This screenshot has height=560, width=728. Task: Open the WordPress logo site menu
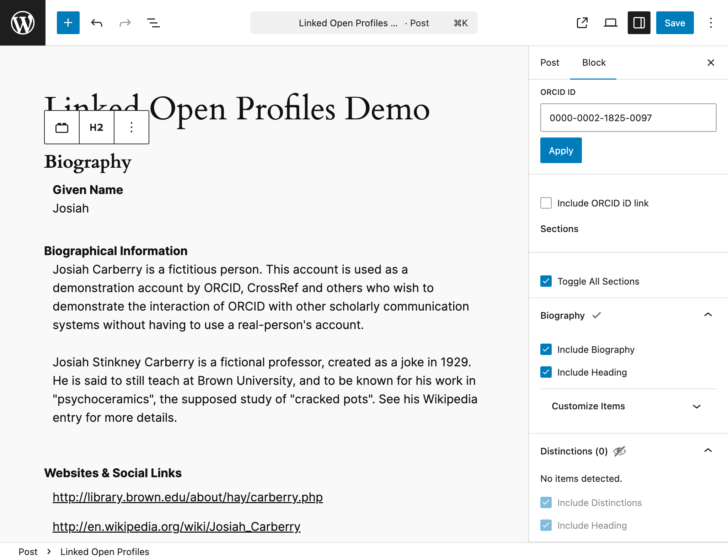23,23
